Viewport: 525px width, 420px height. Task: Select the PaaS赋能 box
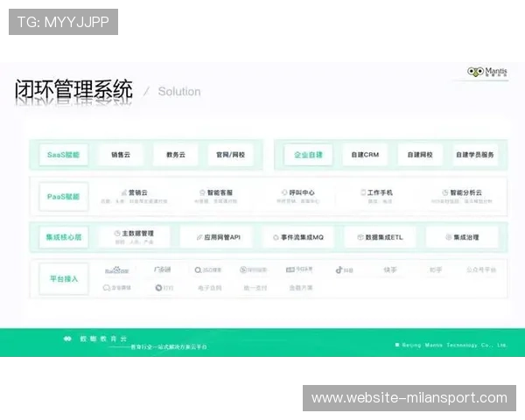(x=64, y=197)
